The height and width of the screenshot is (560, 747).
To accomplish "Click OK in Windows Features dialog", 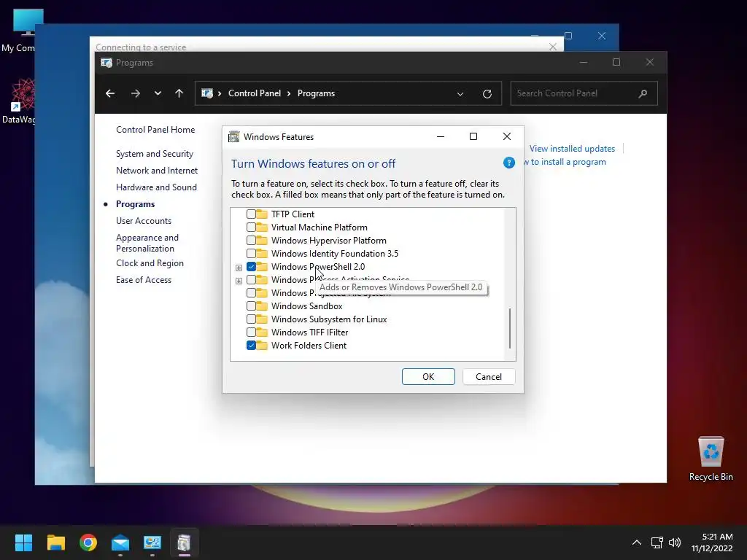I will click(x=428, y=377).
